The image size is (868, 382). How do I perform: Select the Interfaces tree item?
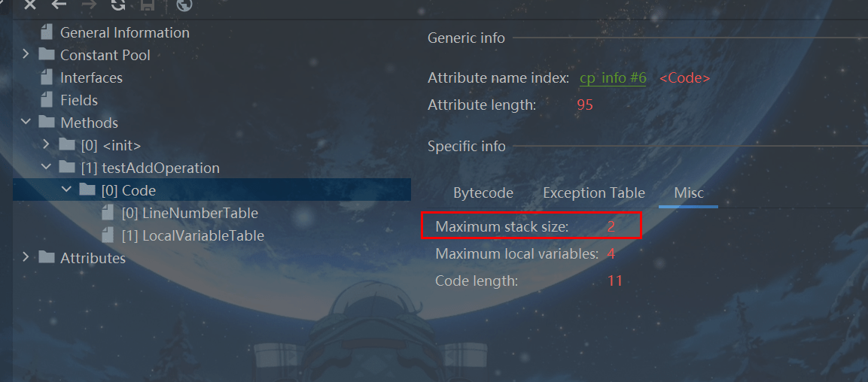click(x=91, y=77)
